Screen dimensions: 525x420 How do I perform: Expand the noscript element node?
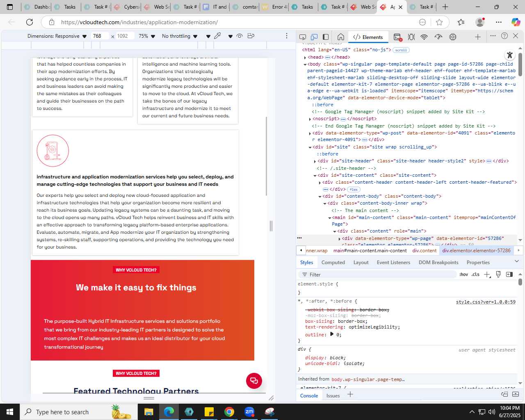pos(310,119)
